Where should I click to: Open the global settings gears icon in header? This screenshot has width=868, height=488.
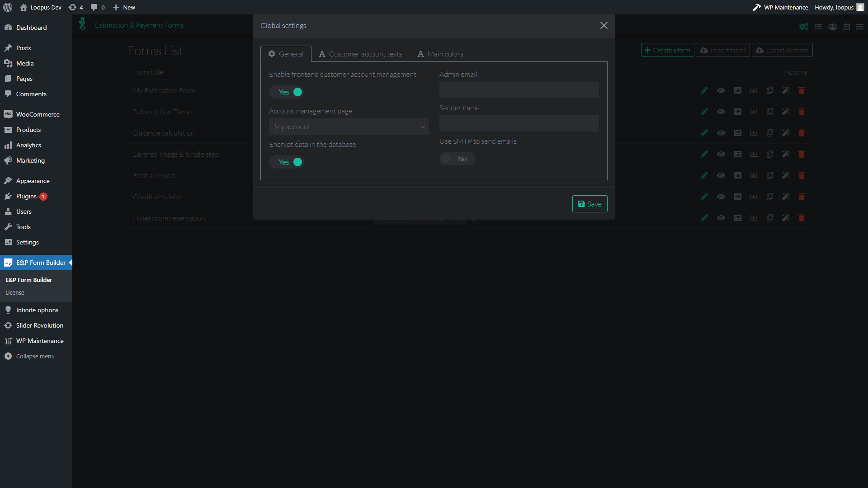[803, 27]
